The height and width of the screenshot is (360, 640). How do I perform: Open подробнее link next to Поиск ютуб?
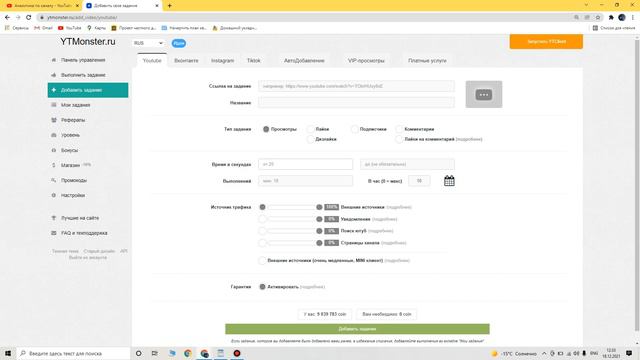point(380,231)
